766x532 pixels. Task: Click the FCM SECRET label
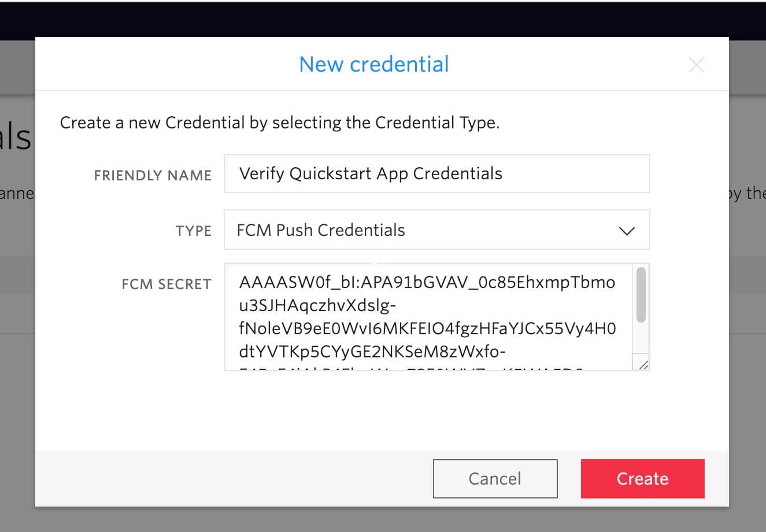coord(165,284)
